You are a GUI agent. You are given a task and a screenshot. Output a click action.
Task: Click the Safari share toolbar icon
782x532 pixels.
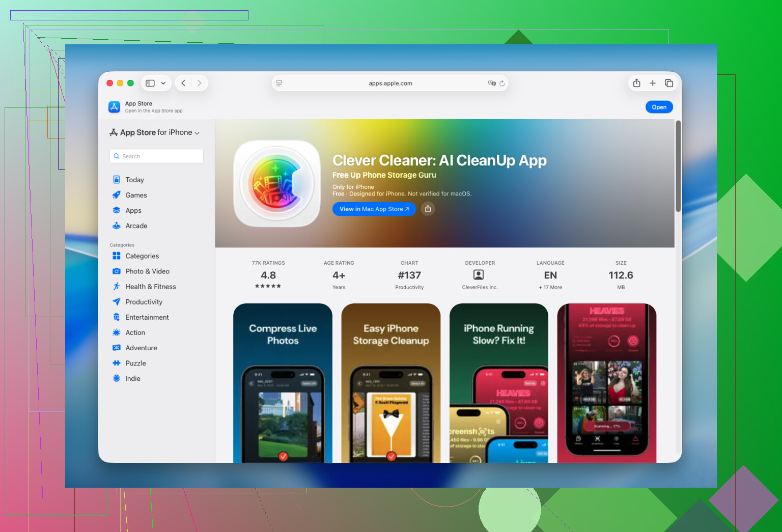[636, 83]
